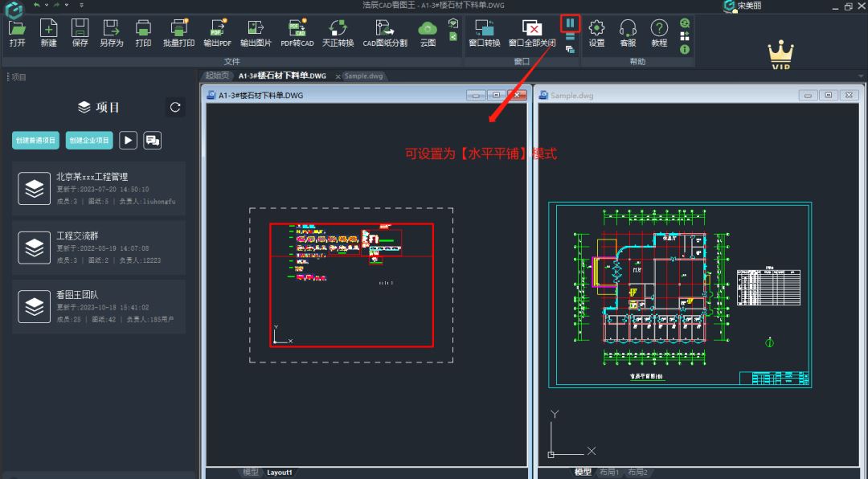
Task: Switch to the 起始页 start page tab
Action: click(x=215, y=76)
